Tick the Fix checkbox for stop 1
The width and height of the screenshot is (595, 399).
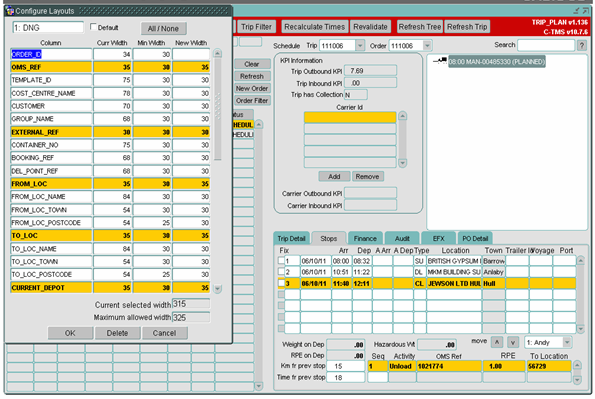pos(281,261)
